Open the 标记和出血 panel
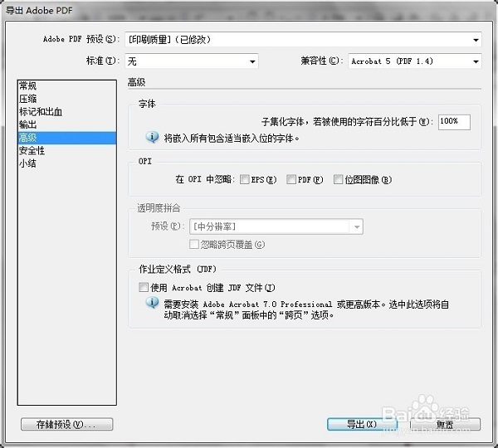Screen dimensions: 498x448 41,112
